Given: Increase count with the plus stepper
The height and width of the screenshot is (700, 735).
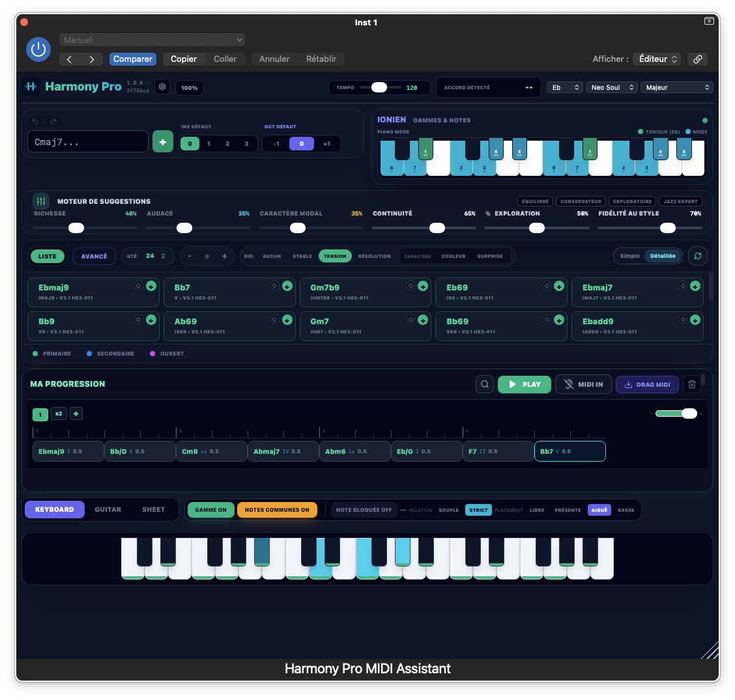Looking at the screenshot, I should pos(225,256).
